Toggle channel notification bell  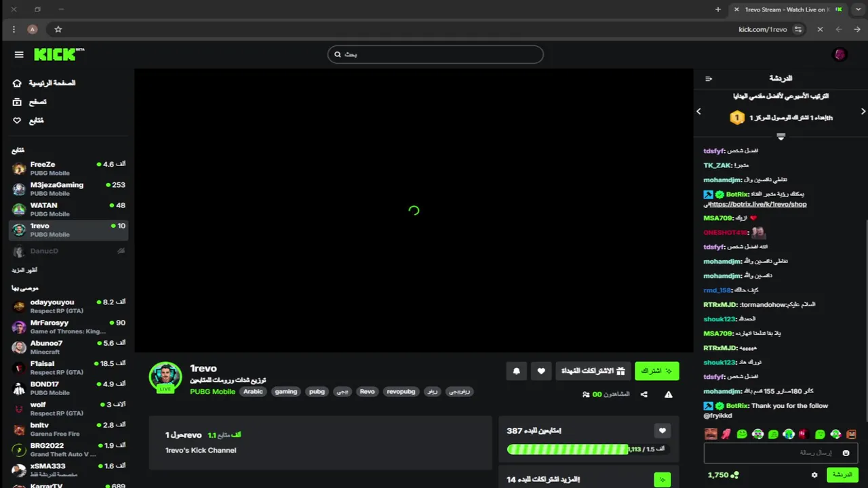(517, 371)
